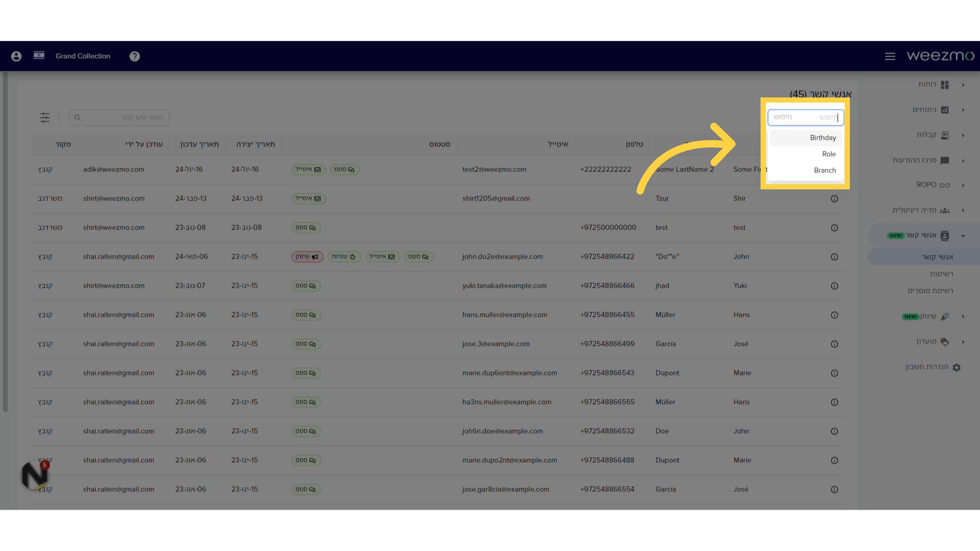Click the Israel flag language icon
This screenshot has height=551, width=980.
tap(39, 55)
